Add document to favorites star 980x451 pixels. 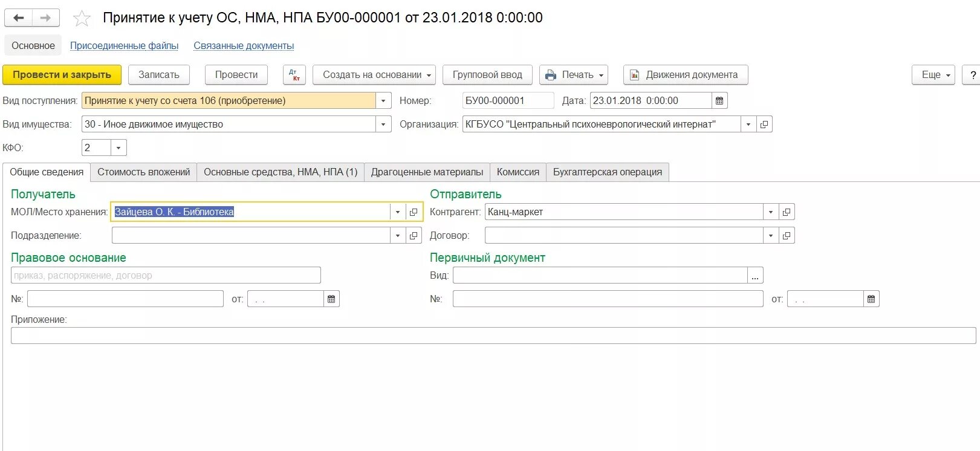pos(82,19)
